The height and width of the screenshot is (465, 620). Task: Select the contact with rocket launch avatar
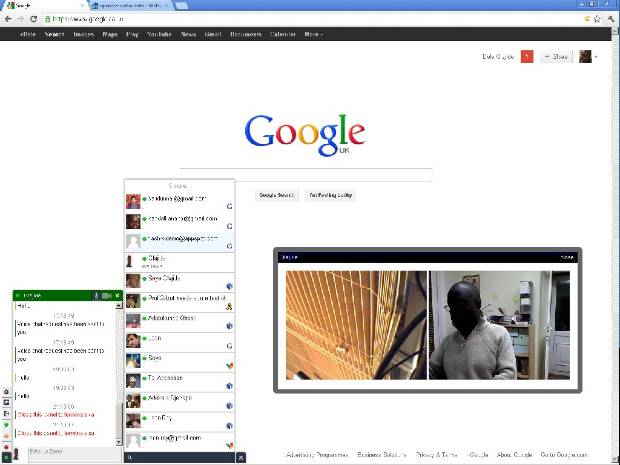pos(180,362)
